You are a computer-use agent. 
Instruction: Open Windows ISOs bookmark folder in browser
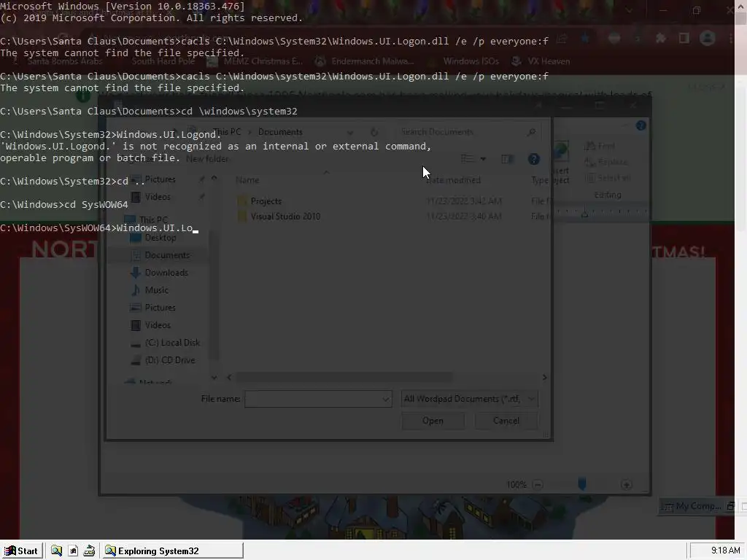point(464,61)
